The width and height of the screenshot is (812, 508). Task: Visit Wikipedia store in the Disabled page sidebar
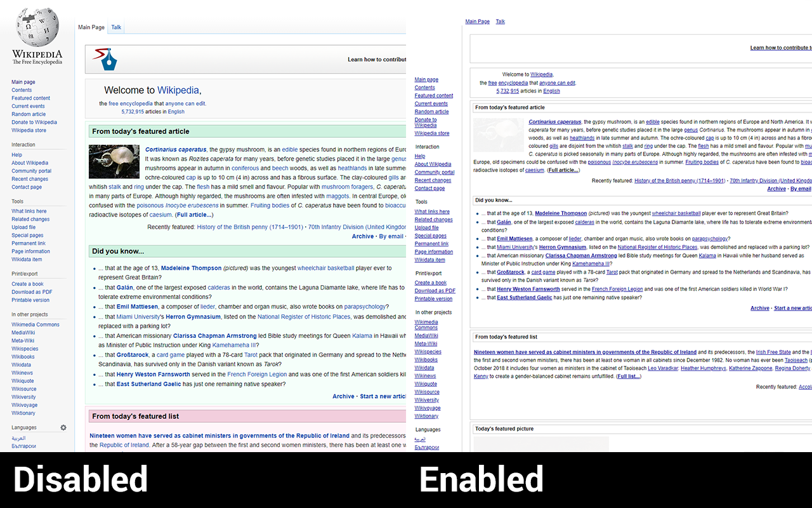point(29,130)
